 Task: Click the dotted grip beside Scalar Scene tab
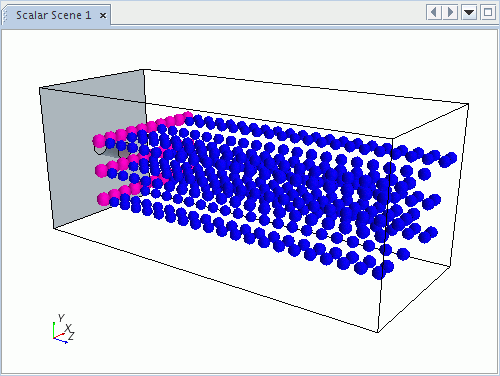pyautogui.click(x=5, y=16)
